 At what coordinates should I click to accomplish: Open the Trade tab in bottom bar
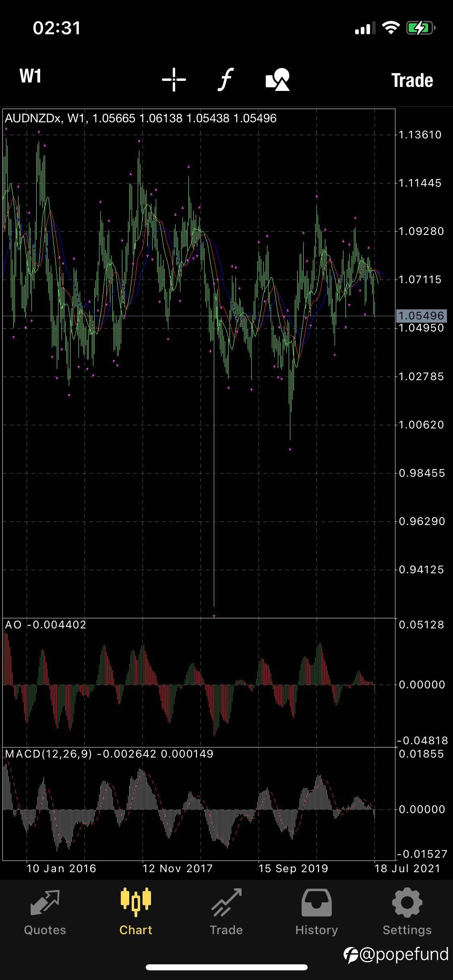(226, 912)
